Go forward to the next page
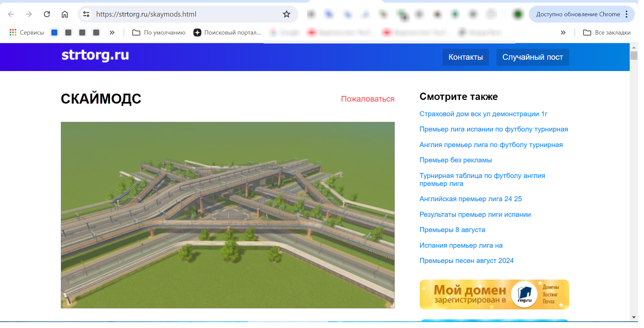 coord(29,14)
